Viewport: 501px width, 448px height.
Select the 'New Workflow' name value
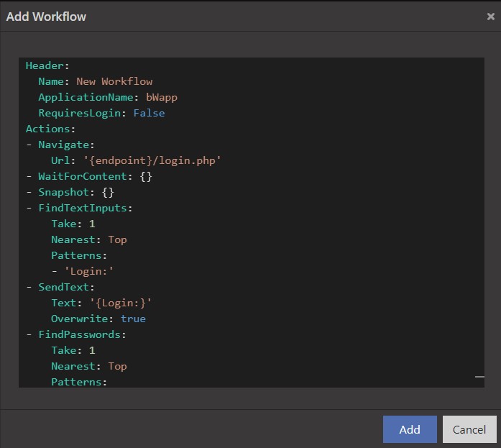tap(114, 81)
